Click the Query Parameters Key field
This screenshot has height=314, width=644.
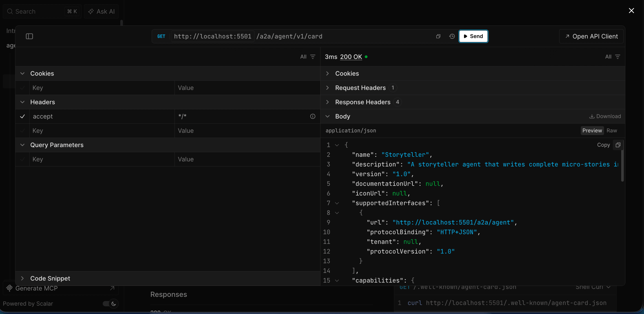coord(102,159)
